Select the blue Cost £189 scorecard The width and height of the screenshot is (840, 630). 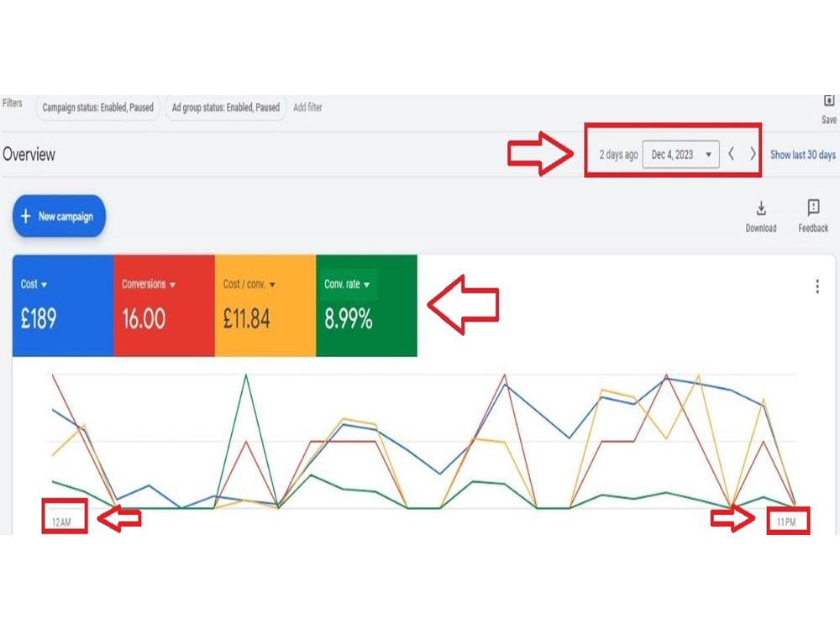[63, 306]
